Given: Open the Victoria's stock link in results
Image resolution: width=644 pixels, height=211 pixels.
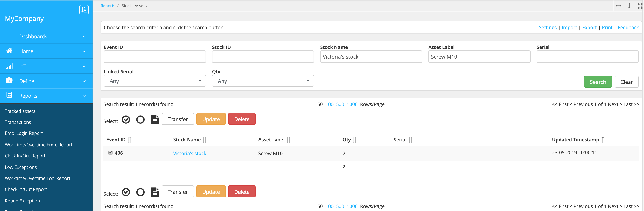Looking at the screenshot, I should [189, 153].
